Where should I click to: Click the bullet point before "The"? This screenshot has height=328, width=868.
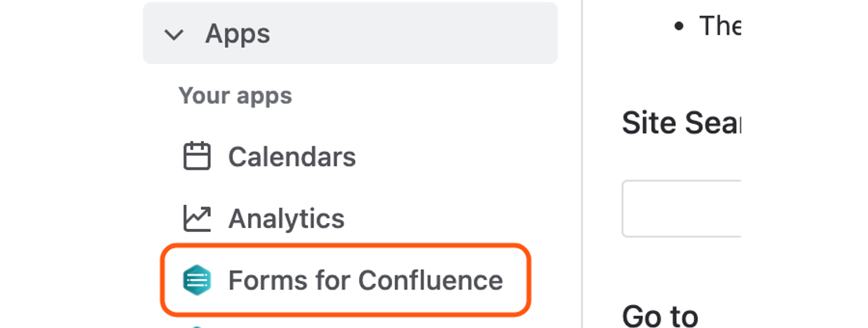(x=679, y=27)
